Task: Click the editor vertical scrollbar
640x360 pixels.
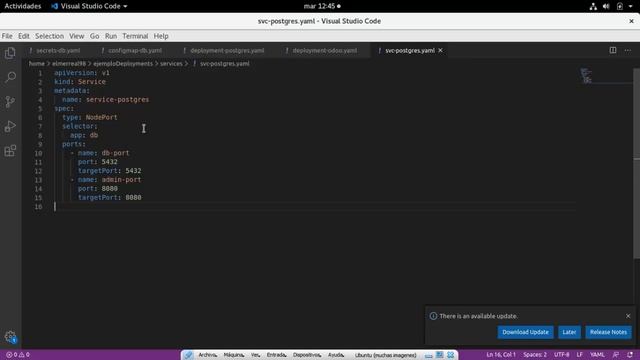Action: (636, 163)
